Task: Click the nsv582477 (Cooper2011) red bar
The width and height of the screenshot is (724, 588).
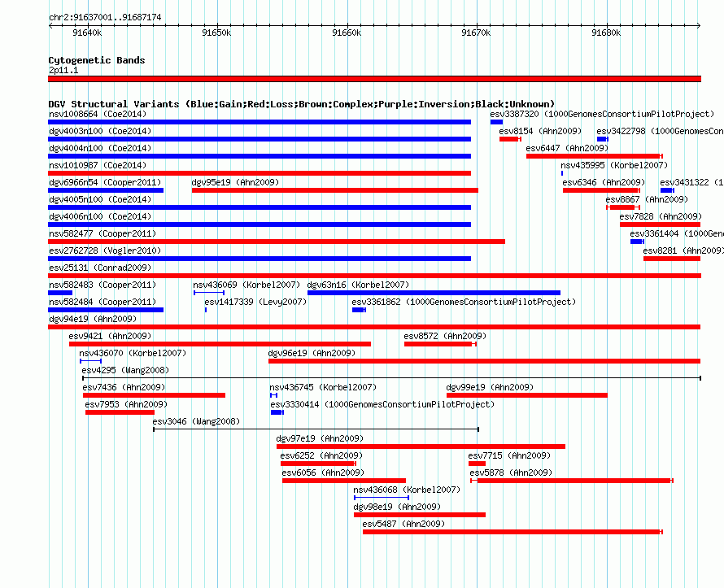Action: [x=277, y=242]
